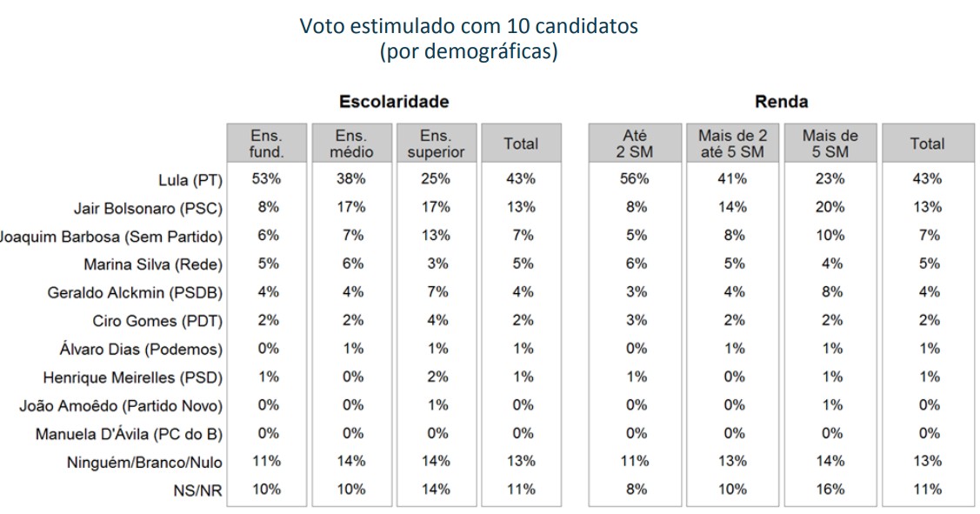The height and width of the screenshot is (514, 980).
Task: Click the 'Ens. fund.' column header
Action: coord(267,144)
